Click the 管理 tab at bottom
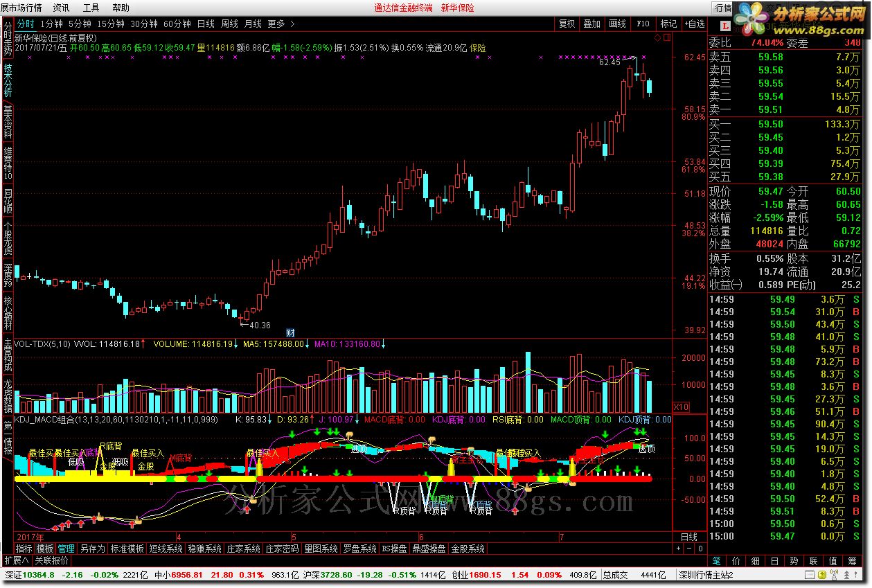Screen dimensions: 872x588 click(x=66, y=549)
